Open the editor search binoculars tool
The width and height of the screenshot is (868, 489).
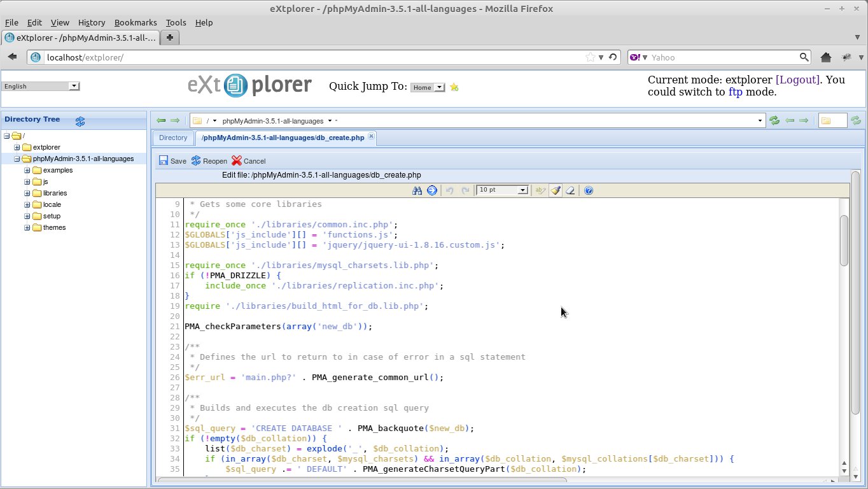[417, 190]
